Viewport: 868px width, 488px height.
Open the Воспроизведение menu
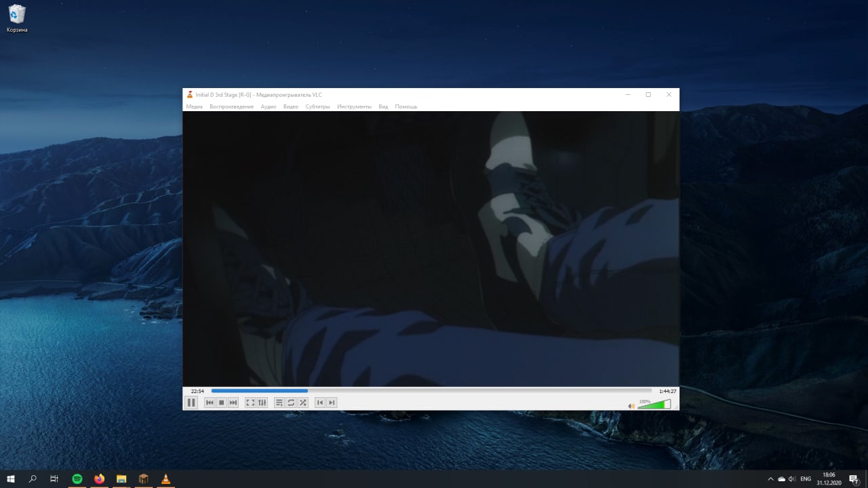pyautogui.click(x=231, y=106)
